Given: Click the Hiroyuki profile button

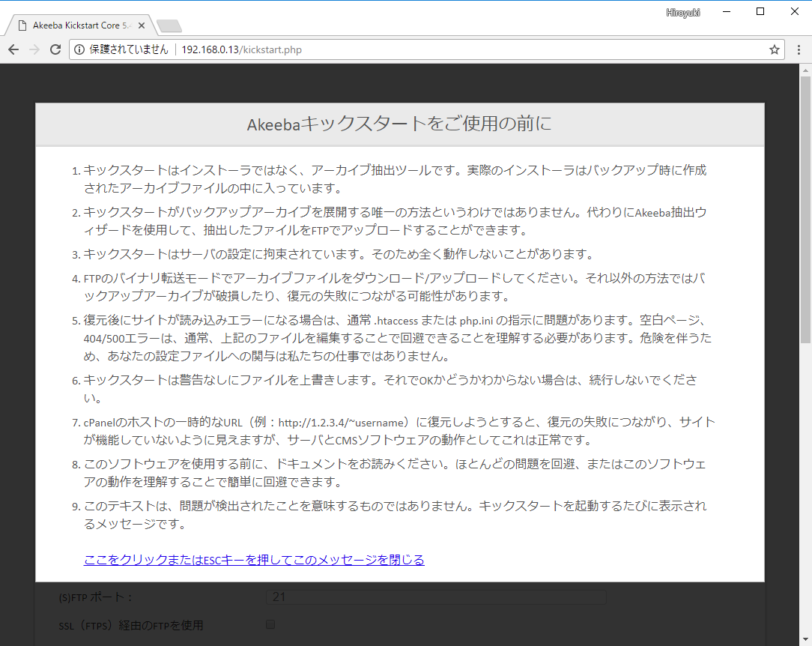Looking at the screenshot, I should [x=683, y=13].
